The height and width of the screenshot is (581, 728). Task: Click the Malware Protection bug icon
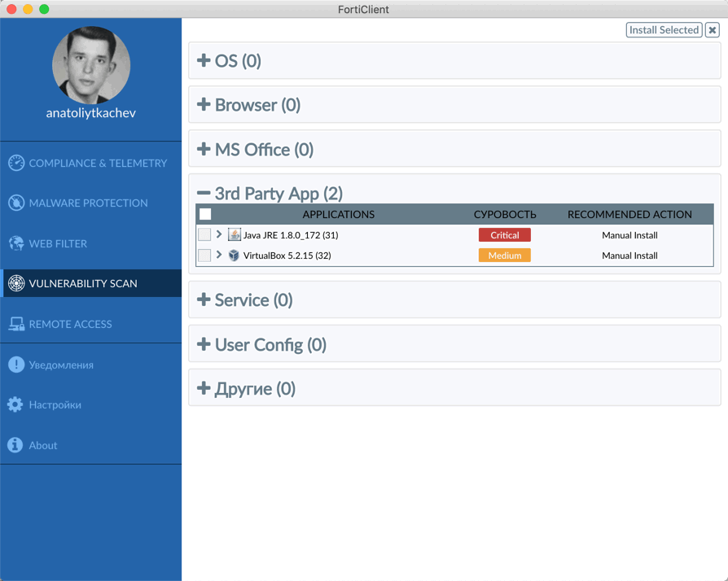pyautogui.click(x=16, y=203)
